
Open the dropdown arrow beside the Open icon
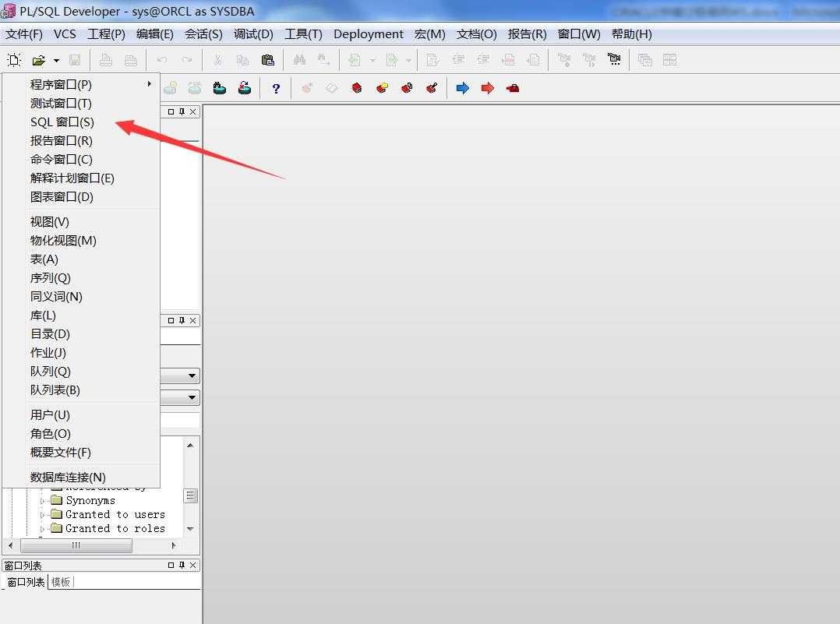click(56, 61)
